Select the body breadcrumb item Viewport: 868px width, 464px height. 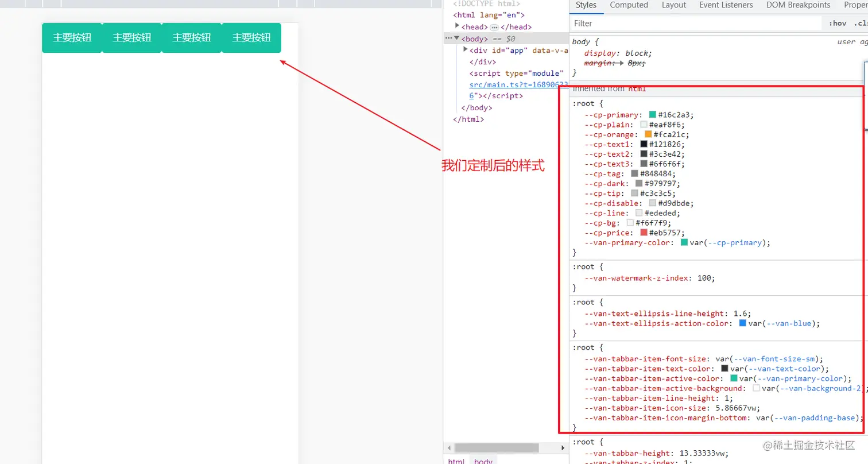coord(483,461)
